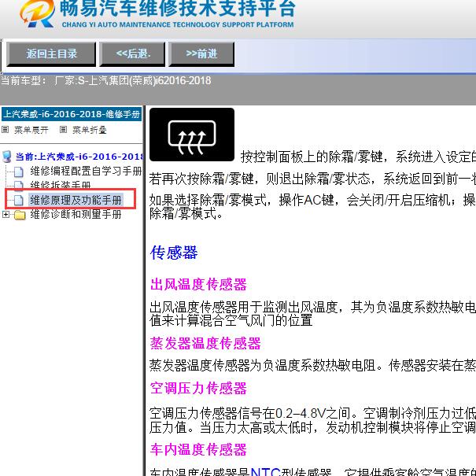The image size is (476, 476).
Task: Click the 空调压力传感器 heading
Action: [198, 388]
